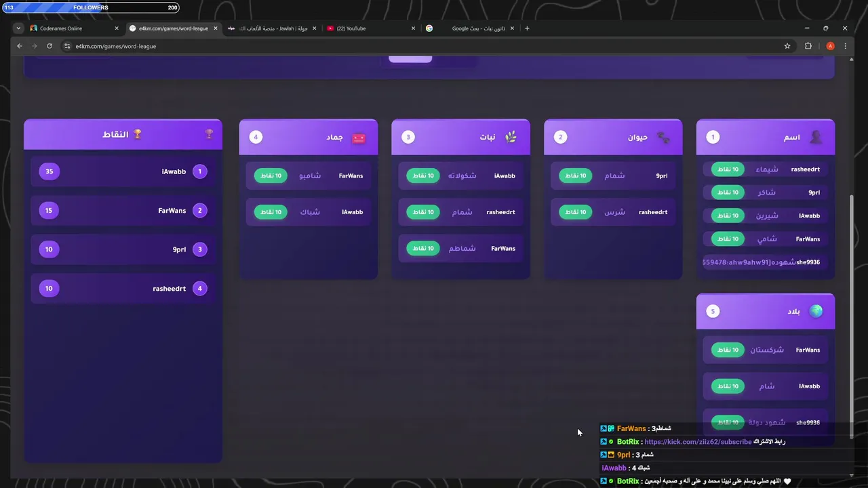The height and width of the screenshot is (488, 868).
Task: Click the browser forward arrow
Action: (x=35, y=46)
